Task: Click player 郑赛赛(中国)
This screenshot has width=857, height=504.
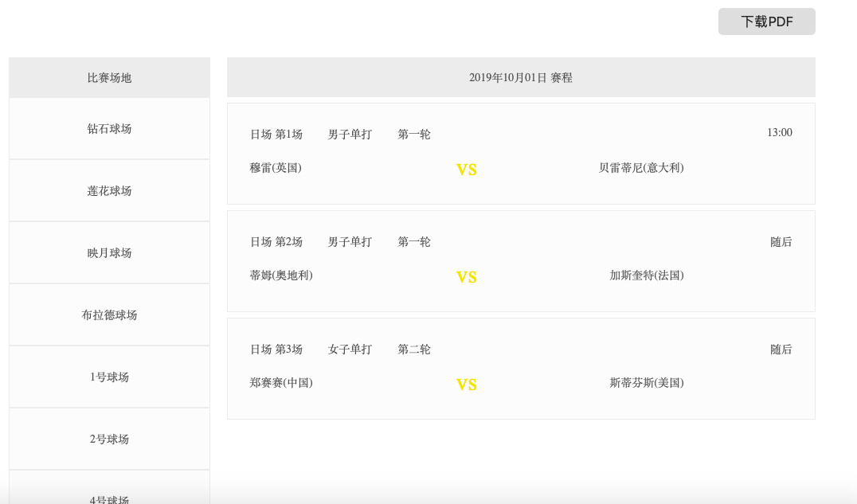Action: (x=281, y=383)
